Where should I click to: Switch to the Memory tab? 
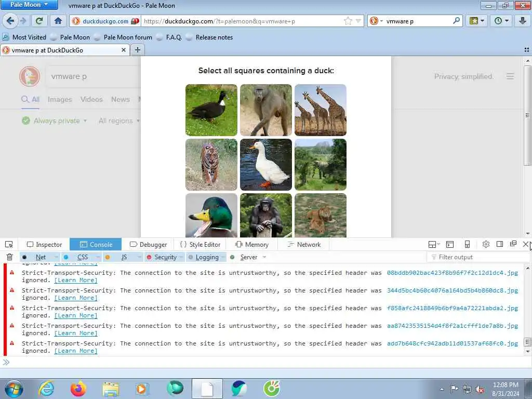pyautogui.click(x=252, y=244)
